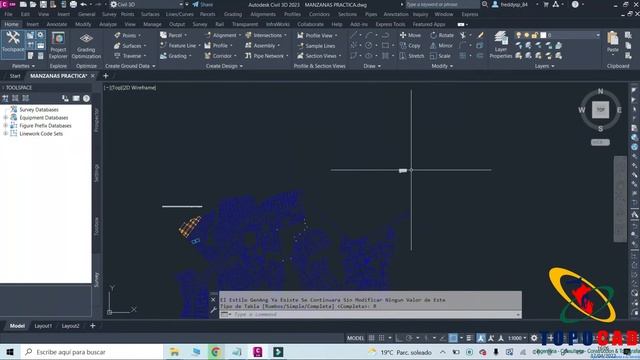Select the Copy tool

410,46
